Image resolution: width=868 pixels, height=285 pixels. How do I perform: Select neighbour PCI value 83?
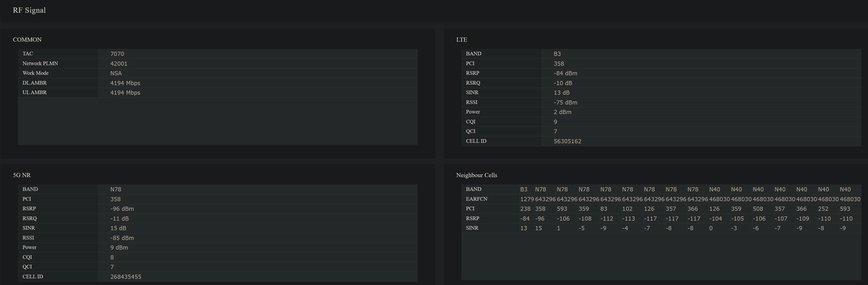coord(604,209)
